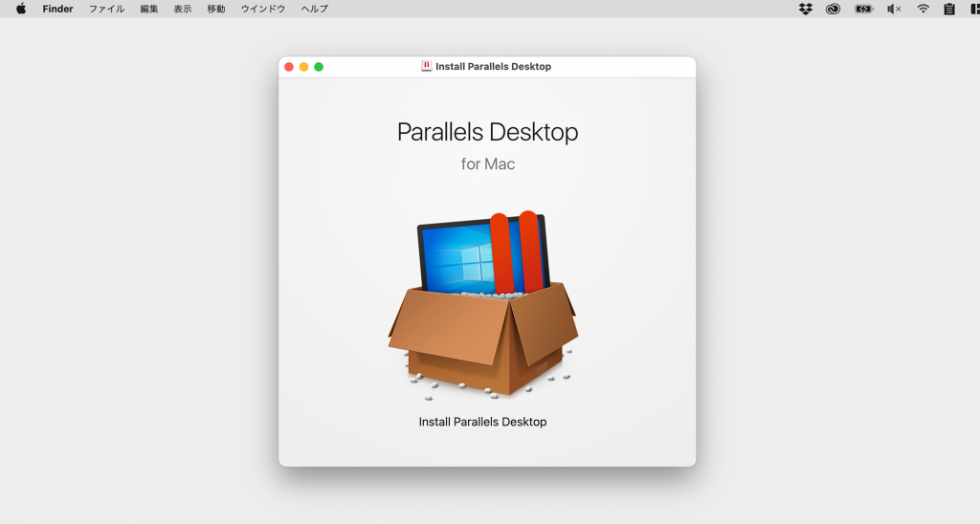Open the 移動 menu
980x524 pixels.
216,9
